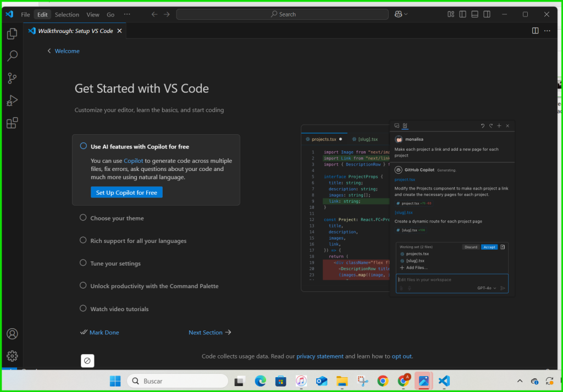Open the Selection menu
Image resolution: width=563 pixels, height=392 pixels.
pos(67,14)
